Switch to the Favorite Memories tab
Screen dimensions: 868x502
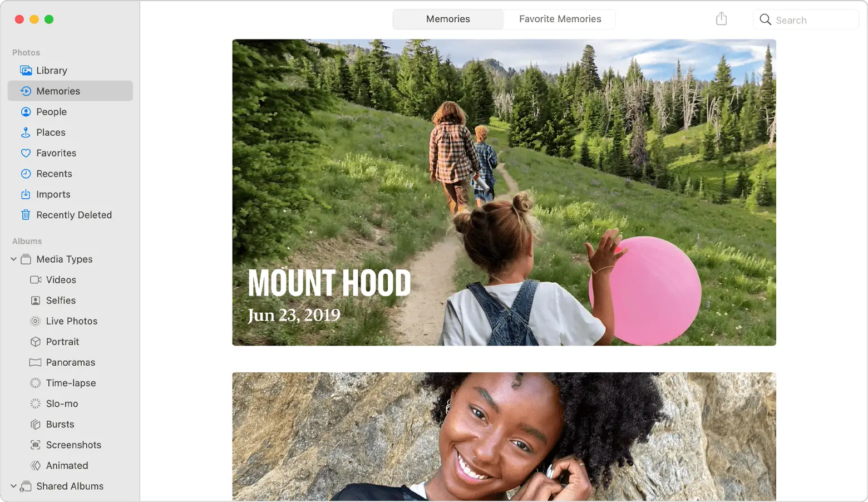(560, 19)
